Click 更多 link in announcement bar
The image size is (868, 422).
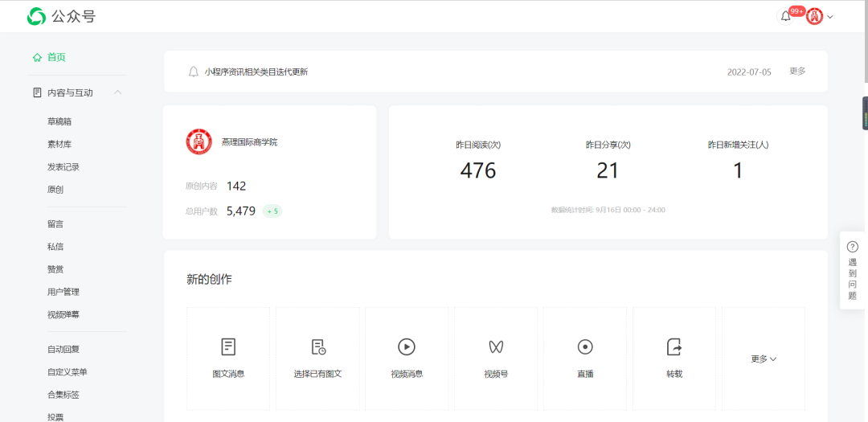[797, 71]
